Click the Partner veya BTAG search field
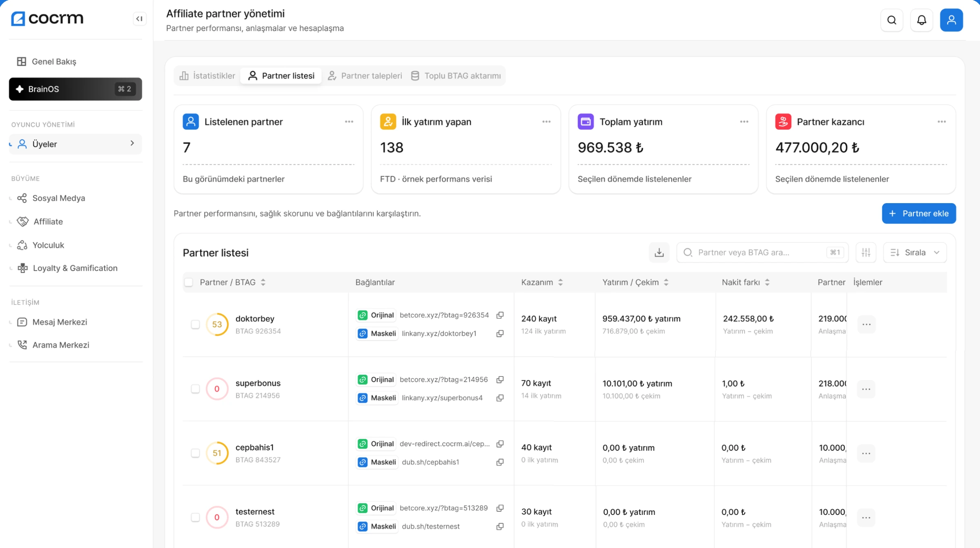Screen dimensions: 980x548 (762, 252)
